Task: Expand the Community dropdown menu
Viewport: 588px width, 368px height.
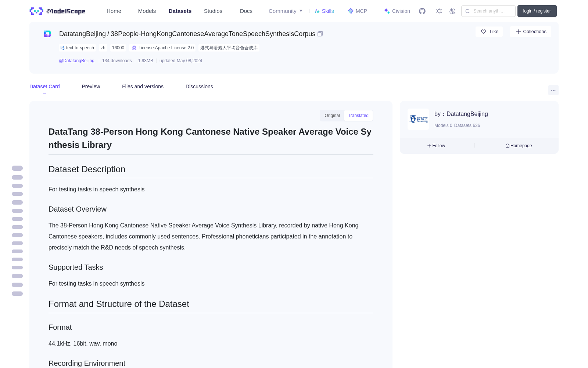Action: (286, 11)
